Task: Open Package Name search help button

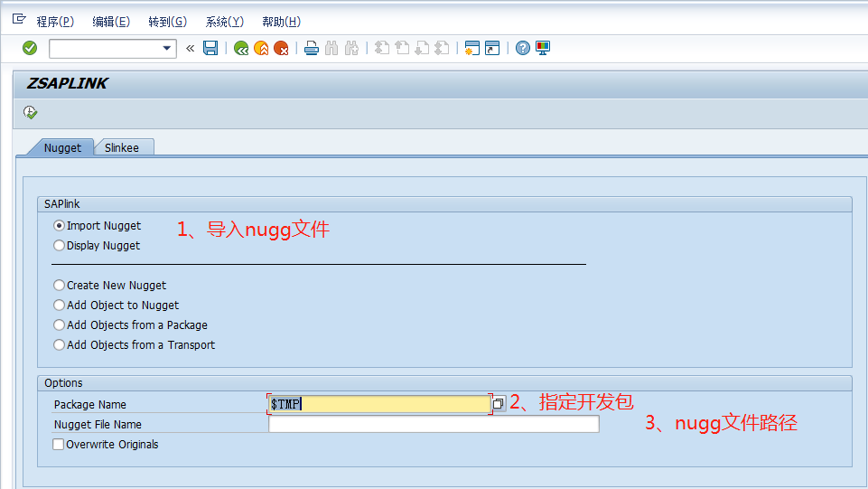Action: (499, 404)
